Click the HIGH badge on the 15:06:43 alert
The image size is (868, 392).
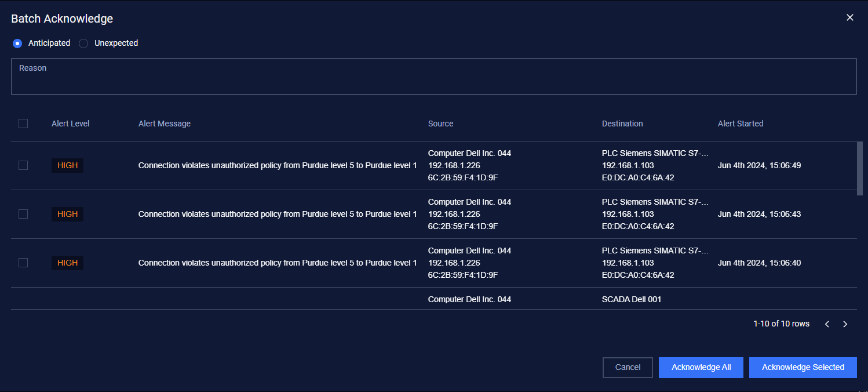pyautogui.click(x=67, y=214)
